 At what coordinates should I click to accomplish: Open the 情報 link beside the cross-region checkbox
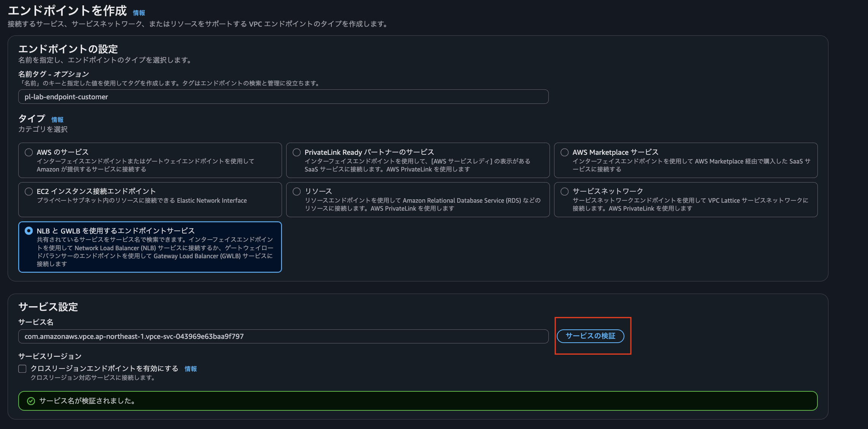pyautogui.click(x=191, y=369)
